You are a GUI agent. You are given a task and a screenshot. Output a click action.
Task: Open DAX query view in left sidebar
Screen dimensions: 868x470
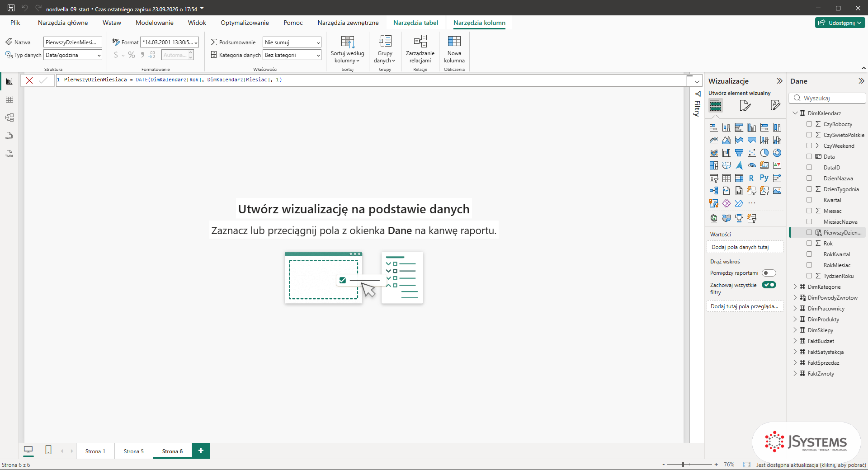click(x=9, y=136)
